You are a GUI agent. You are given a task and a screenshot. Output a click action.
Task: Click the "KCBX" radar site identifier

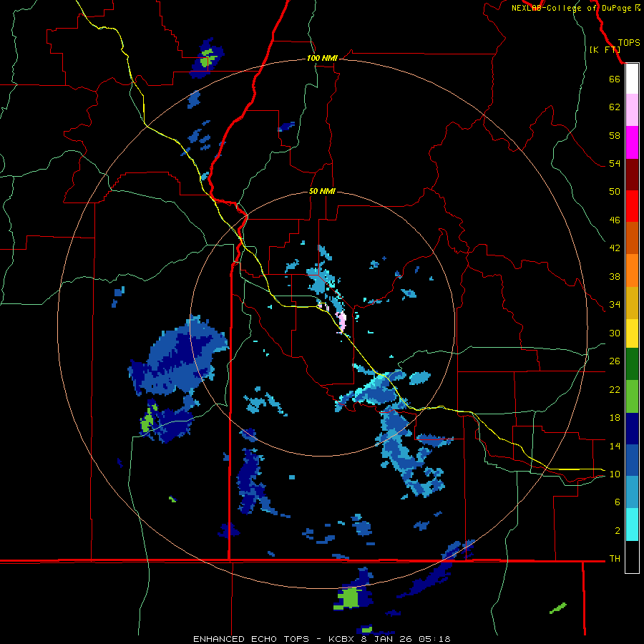343,639
